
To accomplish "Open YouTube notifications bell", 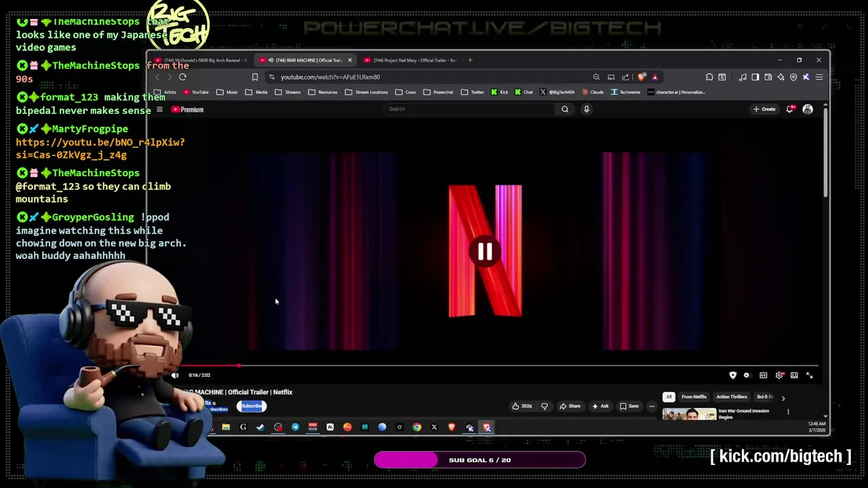I will point(790,109).
